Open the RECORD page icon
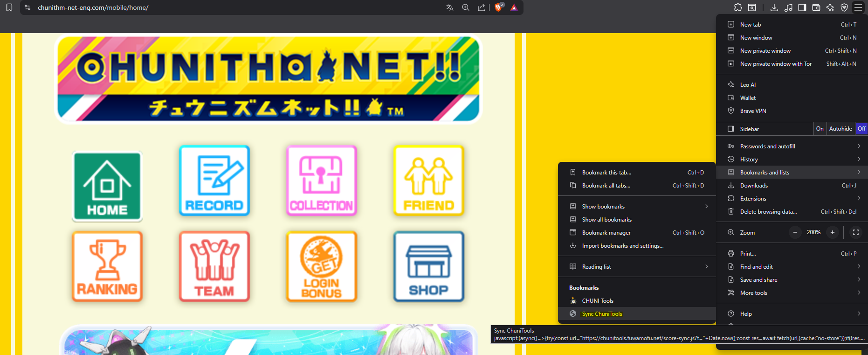Image resolution: width=868 pixels, height=355 pixels. click(214, 181)
